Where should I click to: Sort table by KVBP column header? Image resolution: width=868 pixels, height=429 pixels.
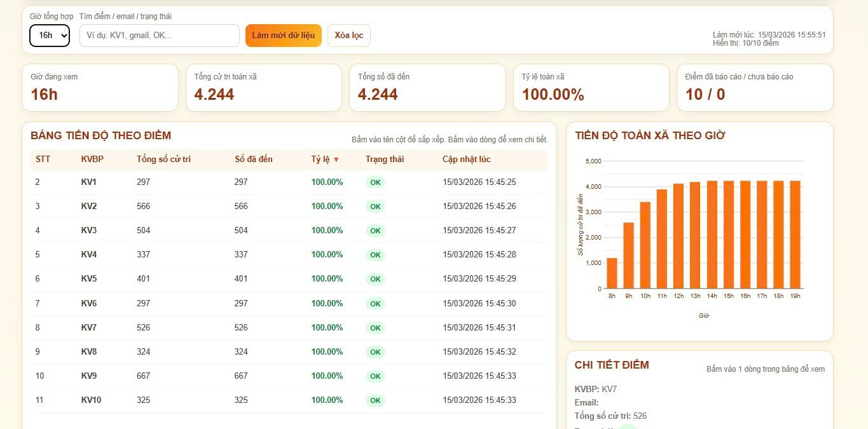click(92, 160)
